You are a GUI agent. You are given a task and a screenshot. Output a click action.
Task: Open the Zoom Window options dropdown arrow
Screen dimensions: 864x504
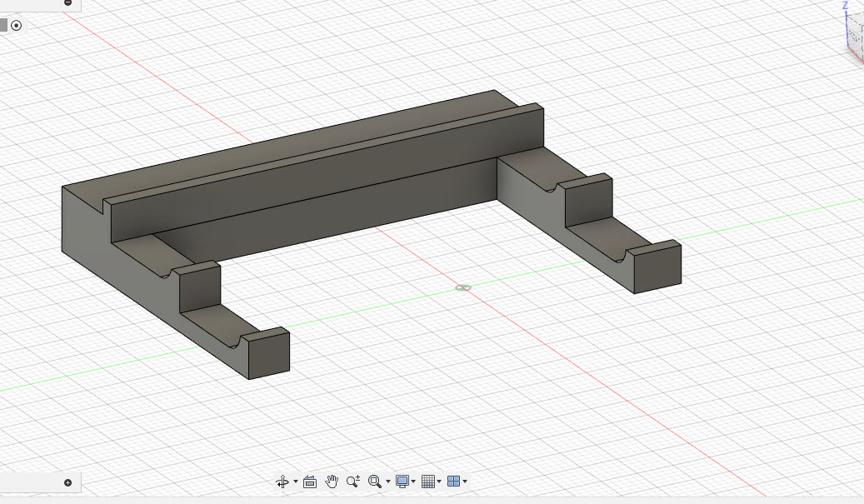[x=388, y=482]
